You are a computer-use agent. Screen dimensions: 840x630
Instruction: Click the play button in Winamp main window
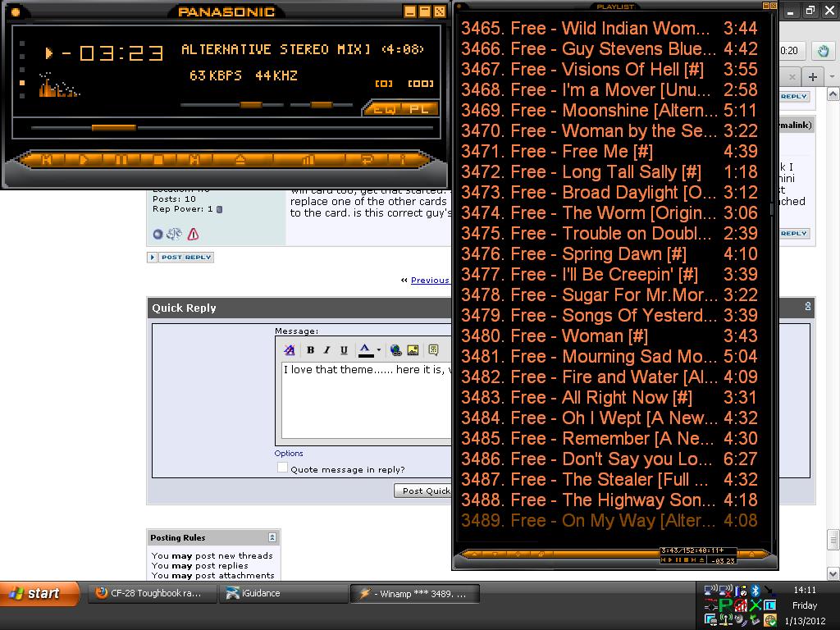click(84, 160)
